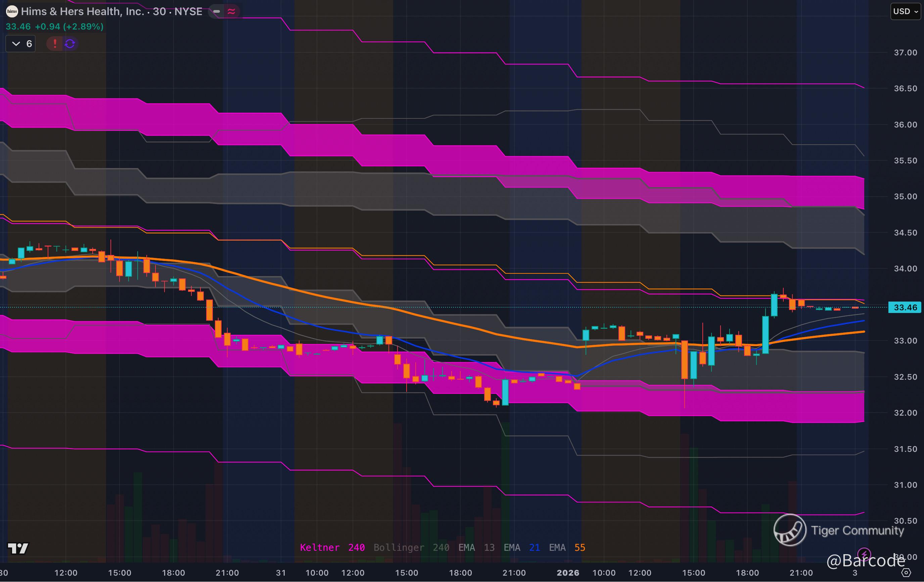Click the red exclamation warning icon
Screen dimensions: 924x582
pos(55,44)
